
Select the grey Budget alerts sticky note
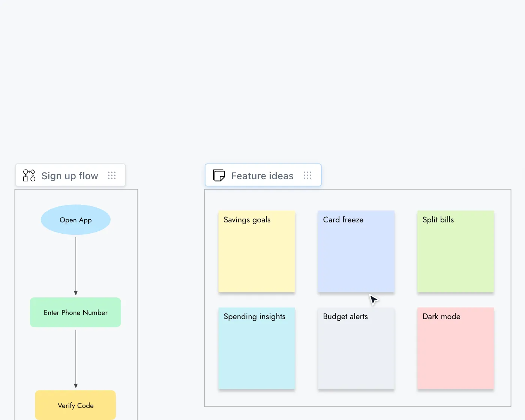(356, 348)
